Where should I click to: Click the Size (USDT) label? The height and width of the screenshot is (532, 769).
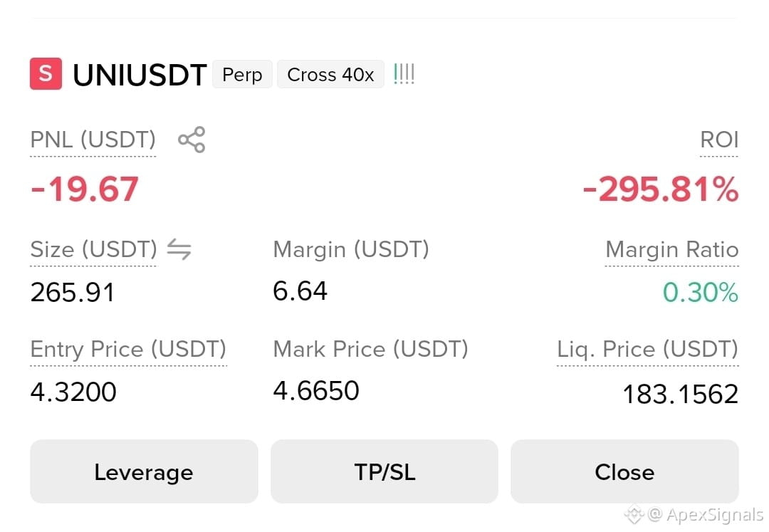click(94, 249)
